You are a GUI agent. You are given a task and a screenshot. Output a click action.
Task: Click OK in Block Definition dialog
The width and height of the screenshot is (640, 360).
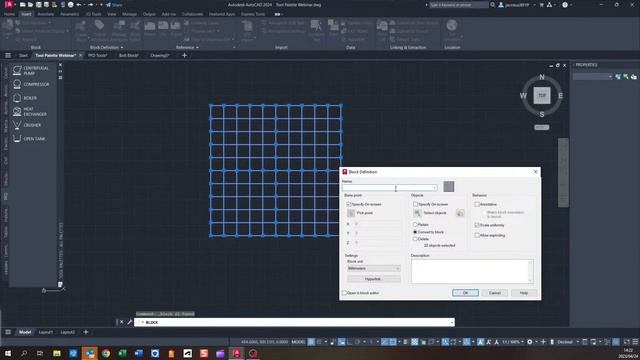coord(465,293)
